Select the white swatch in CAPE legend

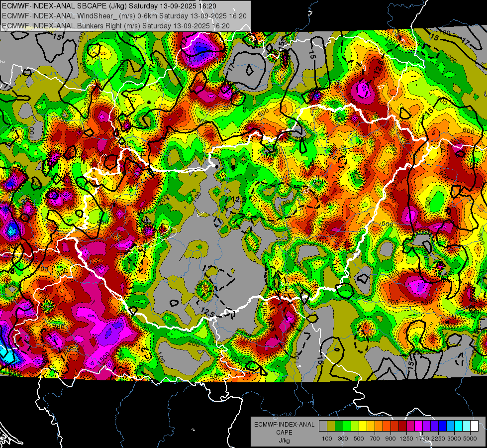click(474, 426)
